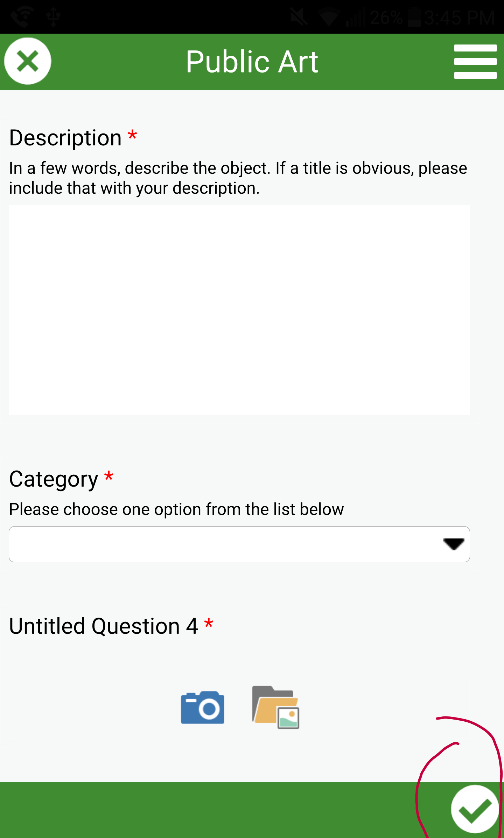Tap the Wi-Fi calling status icon

[22, 17]
